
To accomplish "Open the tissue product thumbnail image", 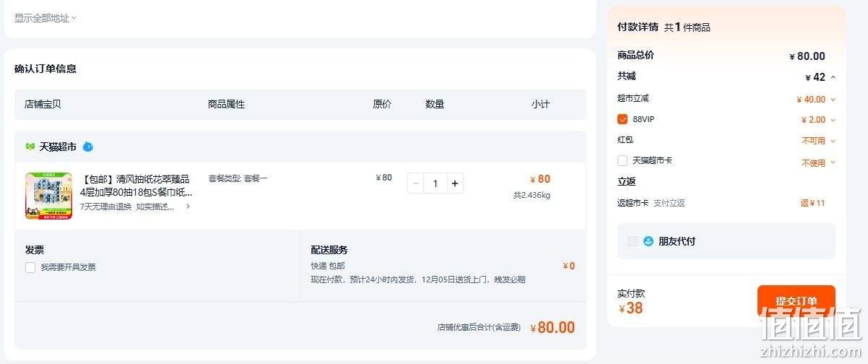I will [48, 196].
